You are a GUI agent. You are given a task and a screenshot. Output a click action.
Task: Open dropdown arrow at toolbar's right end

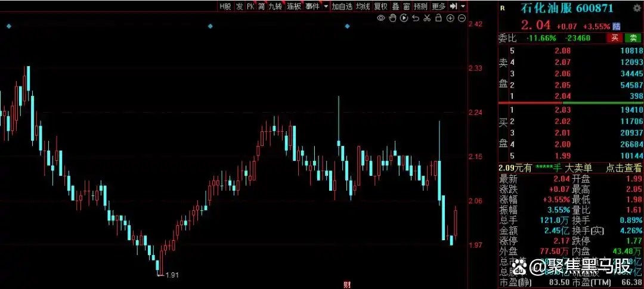click(463, 6)
